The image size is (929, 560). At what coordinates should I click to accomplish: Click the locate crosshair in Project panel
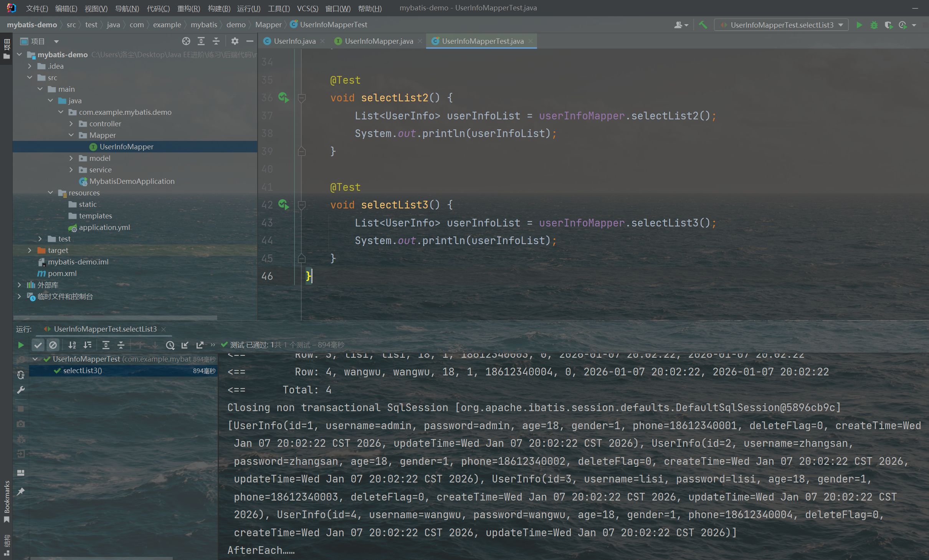[x=186, y=41]
